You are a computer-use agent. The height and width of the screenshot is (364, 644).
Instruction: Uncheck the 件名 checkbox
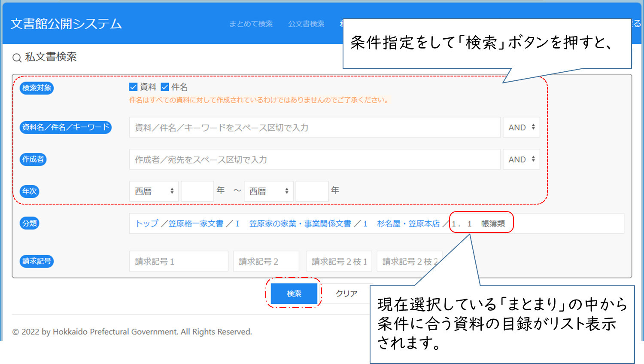[165, 87]
